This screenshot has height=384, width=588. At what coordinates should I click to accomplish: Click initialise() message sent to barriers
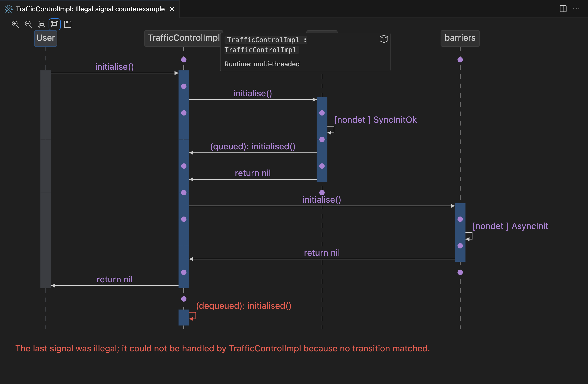coord(322,200)
